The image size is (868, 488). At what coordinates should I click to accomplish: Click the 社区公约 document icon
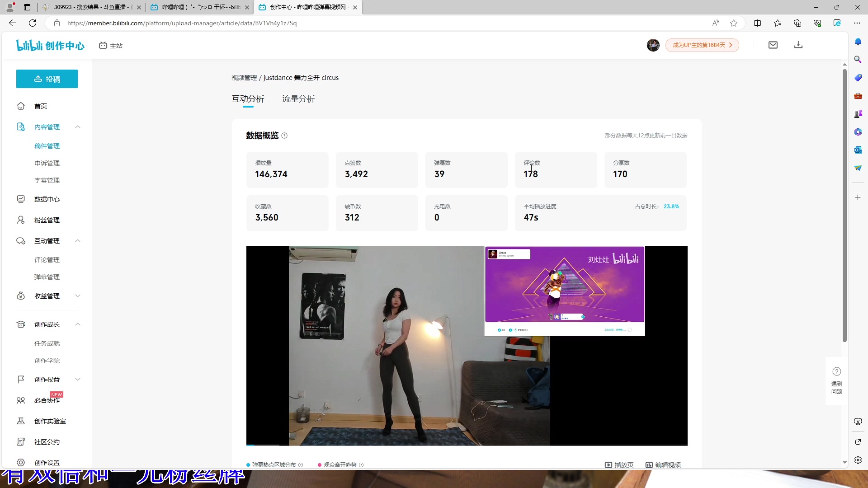click(x=21, y=442)
